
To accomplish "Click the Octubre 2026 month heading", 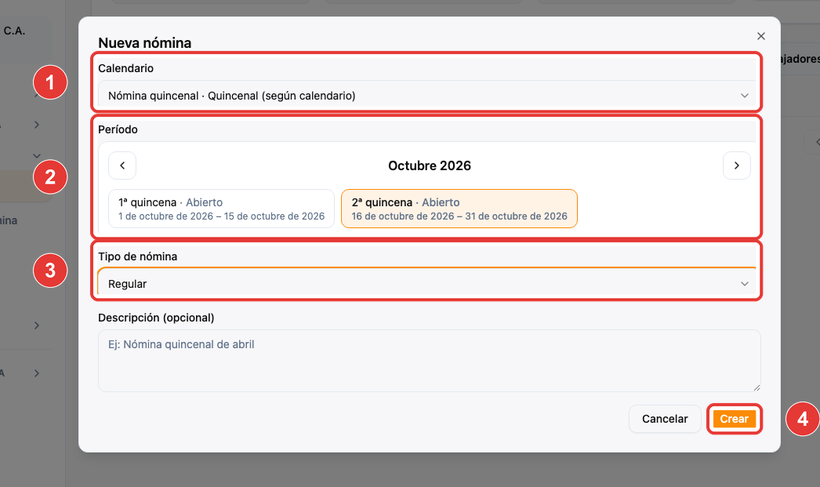I will tap(429, 166).
